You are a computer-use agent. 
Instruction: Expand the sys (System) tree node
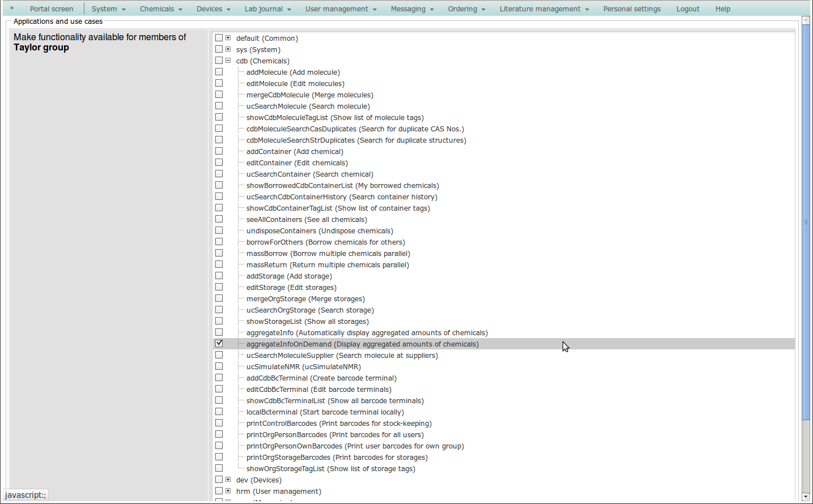click(228, 49)
